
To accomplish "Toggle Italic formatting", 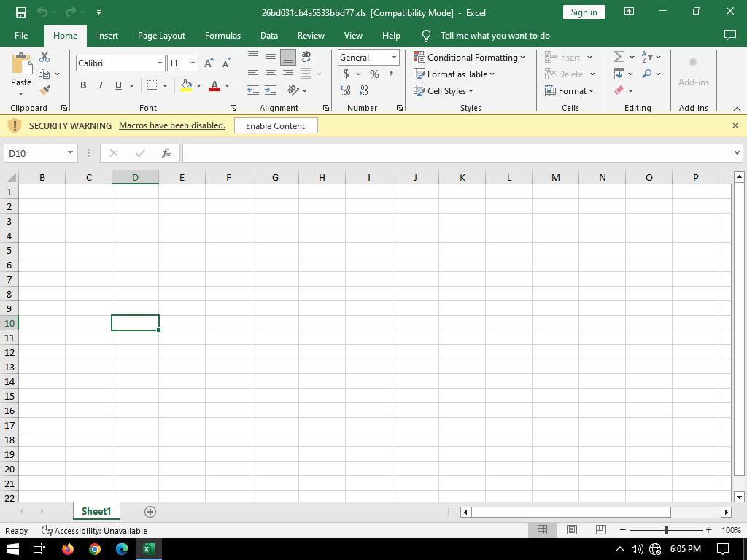I will [101, 85].
